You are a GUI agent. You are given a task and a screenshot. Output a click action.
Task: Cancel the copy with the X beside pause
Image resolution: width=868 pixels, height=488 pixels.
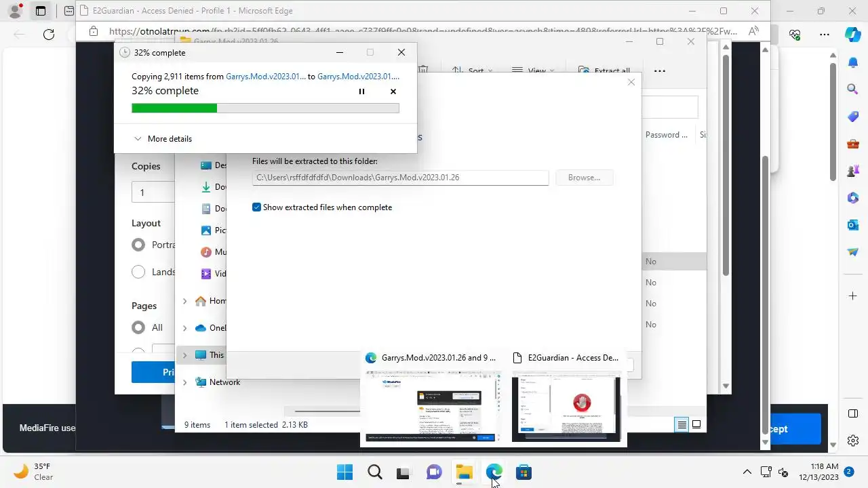[393, 91]
